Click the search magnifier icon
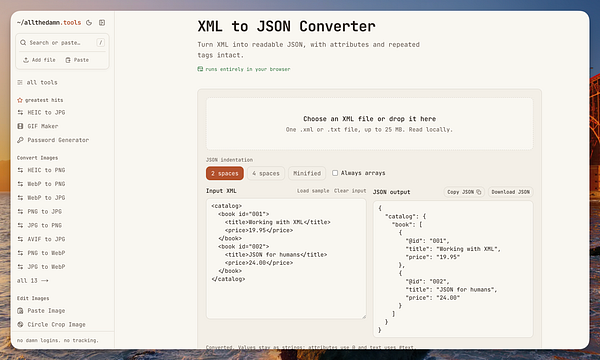Image resolution: width=600 pixels, height=360 pixels. (x=23, y=42)
